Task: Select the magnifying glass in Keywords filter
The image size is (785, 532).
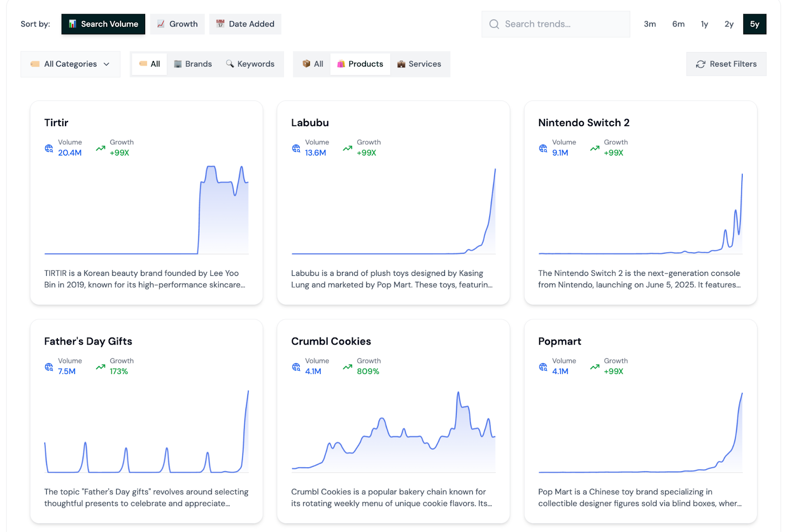Action: coord(229,64)
